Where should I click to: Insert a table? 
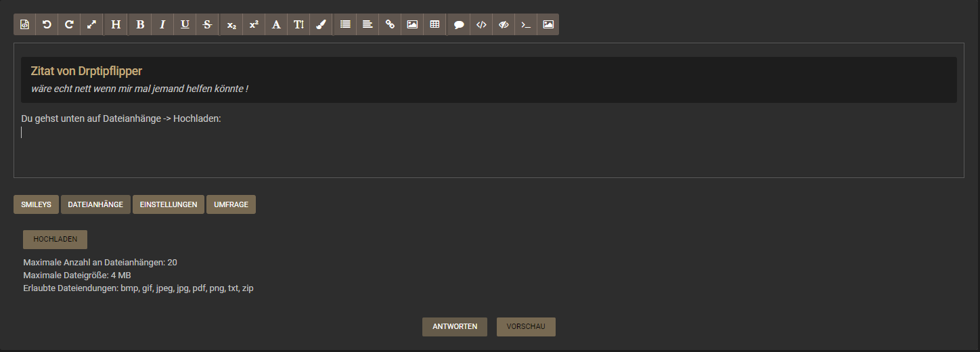pyautogui.click(x=435, y=24)
